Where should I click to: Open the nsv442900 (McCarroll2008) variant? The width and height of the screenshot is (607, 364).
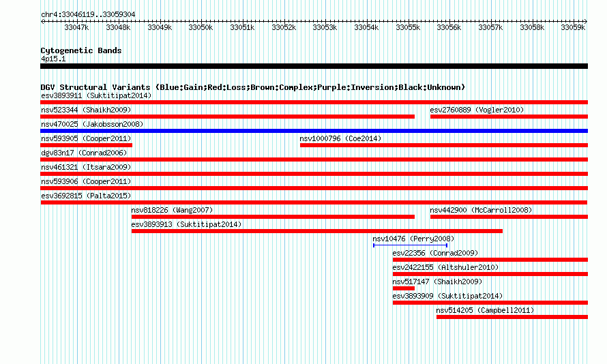coord(481,210)
